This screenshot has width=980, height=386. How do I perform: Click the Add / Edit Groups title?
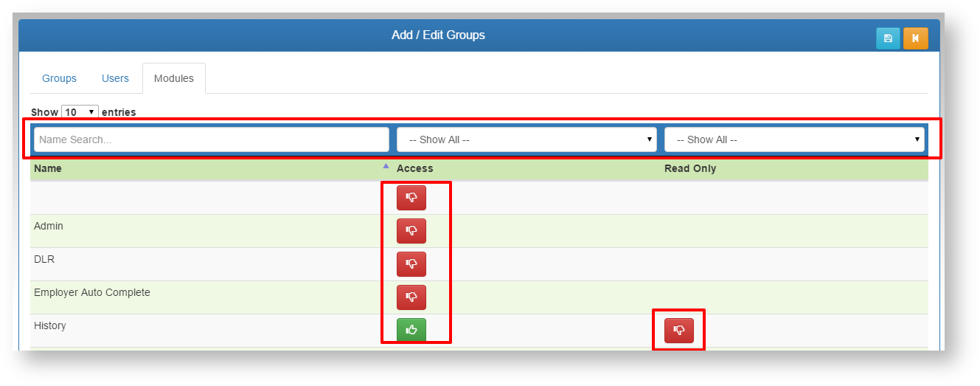click(438, 35)
